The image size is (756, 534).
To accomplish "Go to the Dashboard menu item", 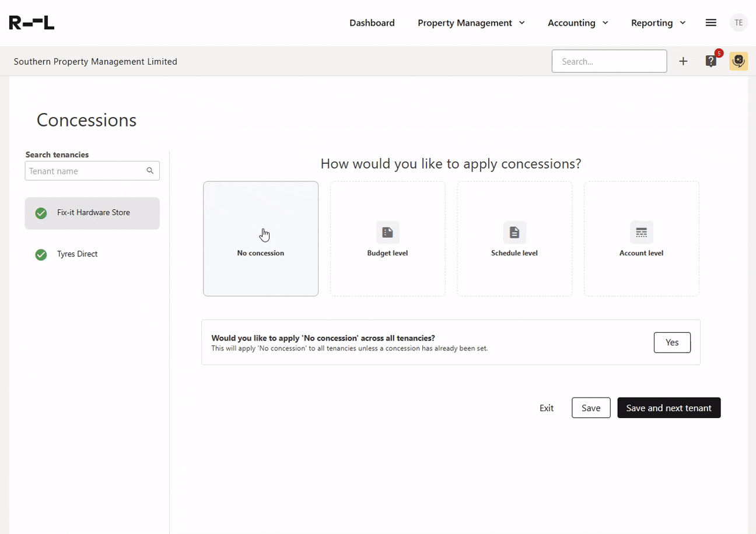I will (372, 23).
